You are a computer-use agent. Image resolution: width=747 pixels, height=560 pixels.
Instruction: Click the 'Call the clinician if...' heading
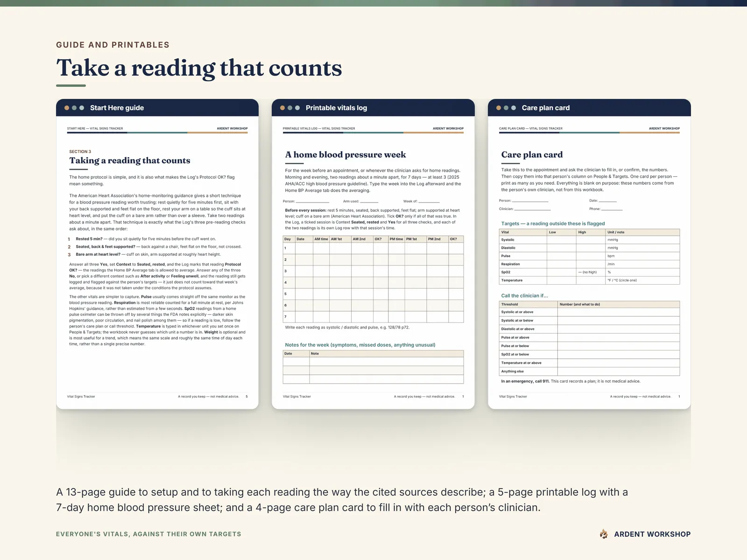click(525, 296)
